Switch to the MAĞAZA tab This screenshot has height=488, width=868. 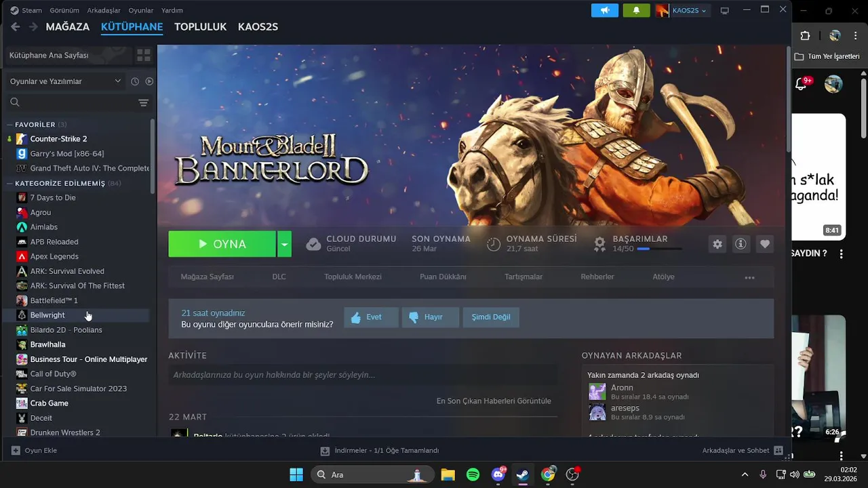click(x=68, y=27)
